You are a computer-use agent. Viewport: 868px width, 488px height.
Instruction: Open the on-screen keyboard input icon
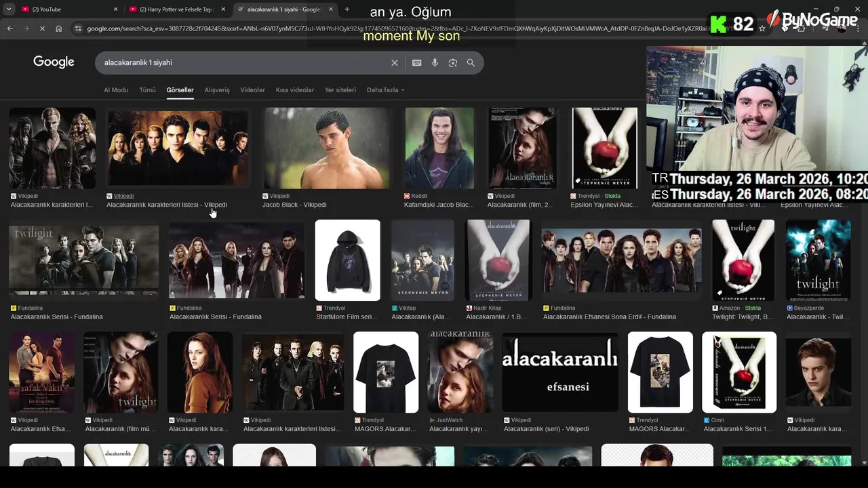tap(416, 62)
